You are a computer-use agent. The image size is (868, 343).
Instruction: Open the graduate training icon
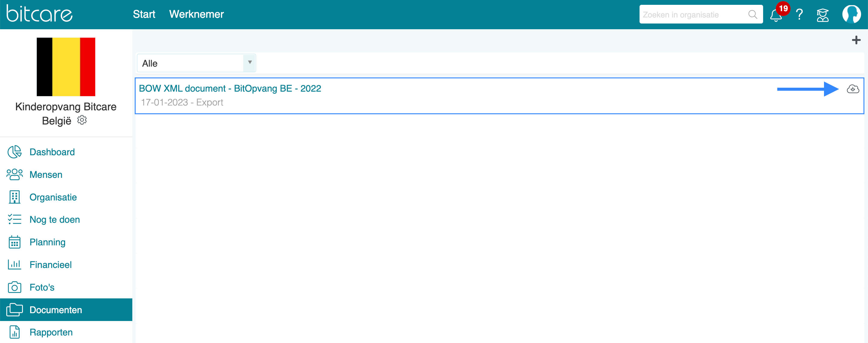click(822, 15)
